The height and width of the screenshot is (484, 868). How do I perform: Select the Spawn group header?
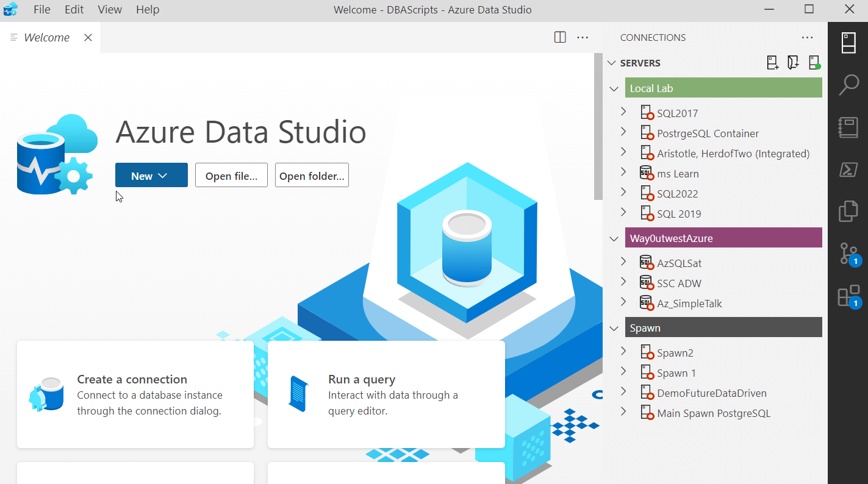[x=723, y=328]
